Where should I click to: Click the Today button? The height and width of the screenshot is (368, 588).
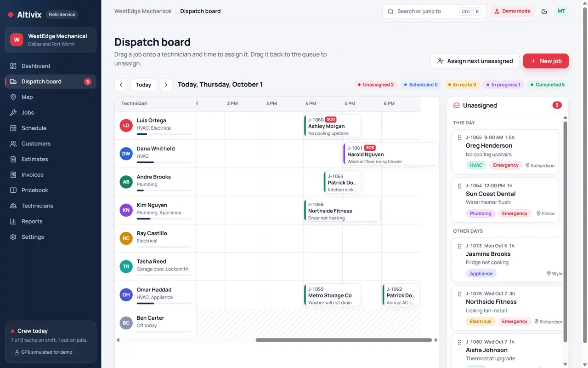[x=143, y=85]
